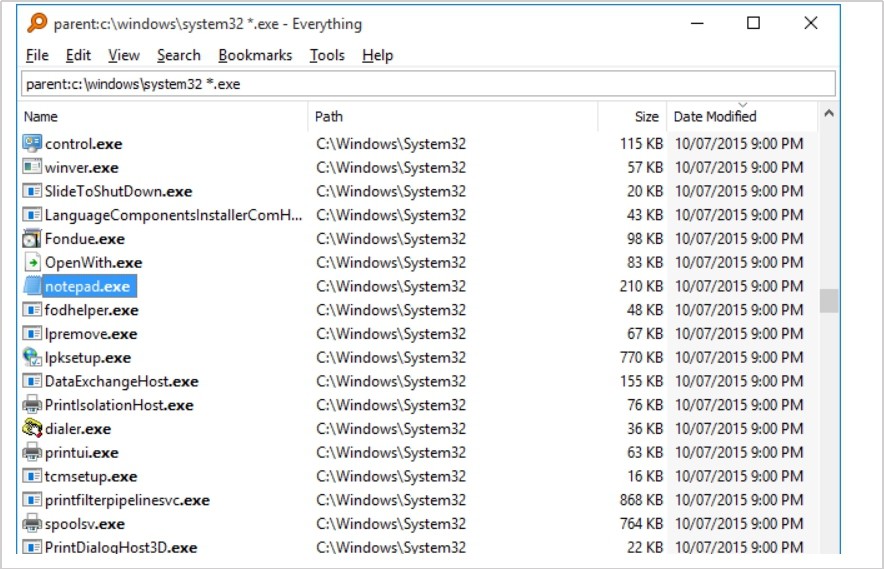
Task: Click the 210 KB size of notepad.exe
Action: [641, 286]
